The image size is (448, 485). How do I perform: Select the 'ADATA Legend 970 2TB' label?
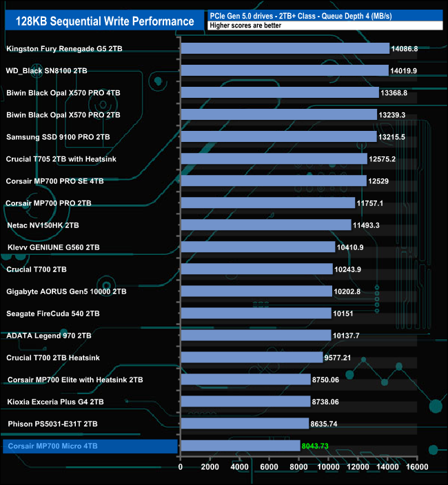(x=49, y=336)
